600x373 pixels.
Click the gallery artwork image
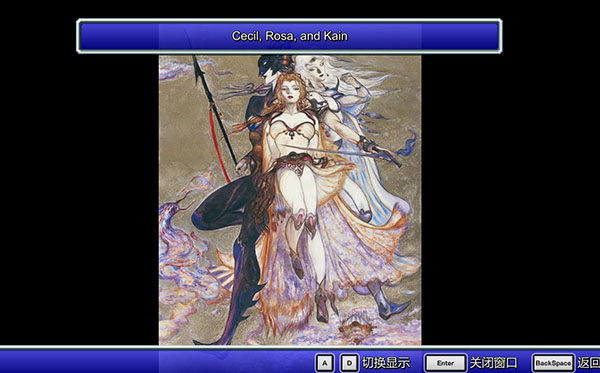(x=290, y=200)
